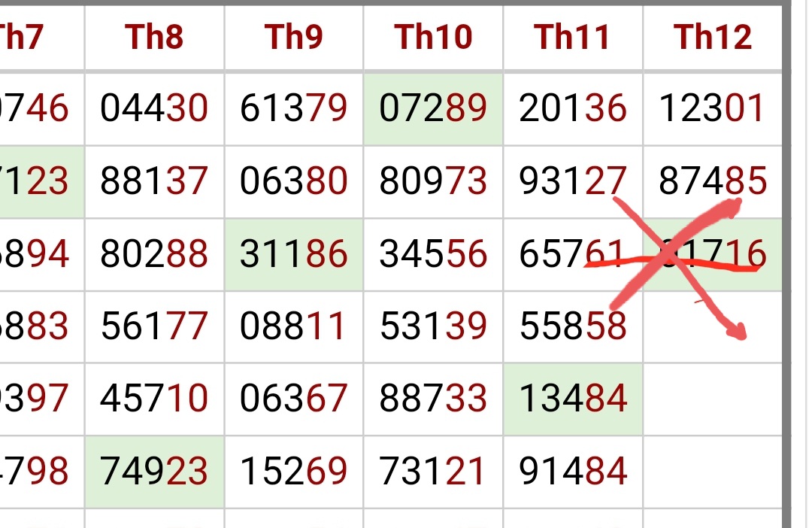
Task: Click the number 56177 under Th8
Action: (154, 326)
